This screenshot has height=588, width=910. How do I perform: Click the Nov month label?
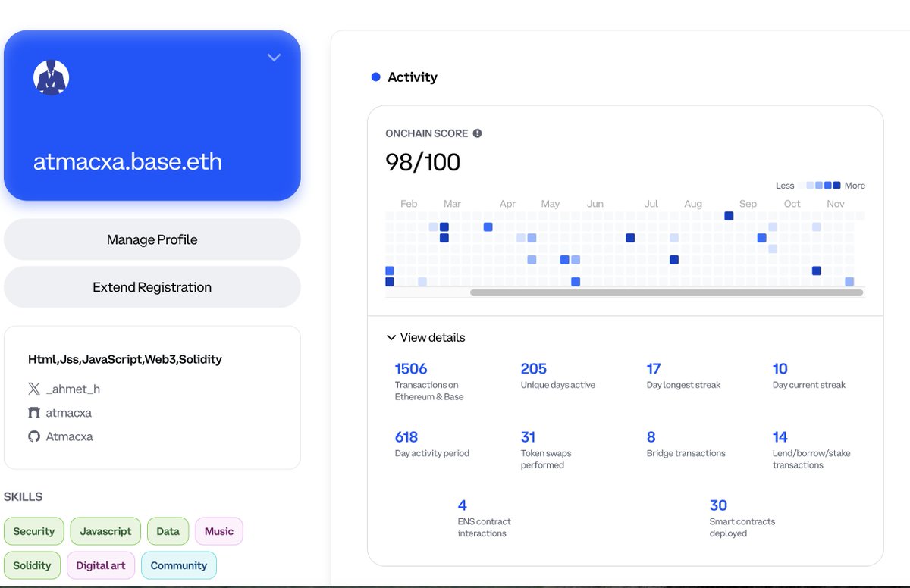coord(836,204)
